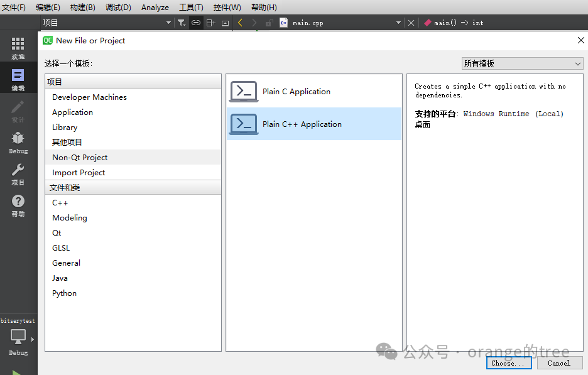588x375 pixels.
Task: Click the close panel icon in project toolbar
Action: click(x=225, y=23)
